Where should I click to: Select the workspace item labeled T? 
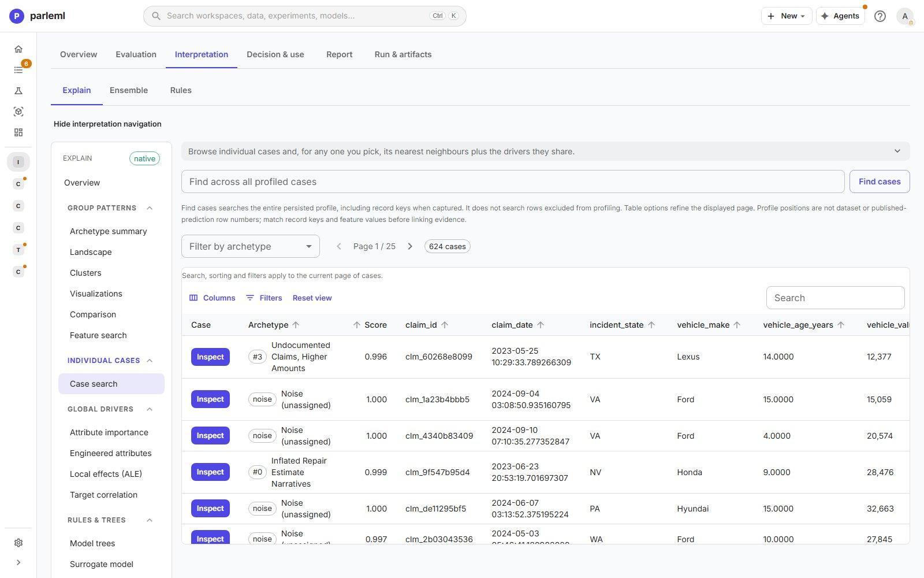click(x=18, y=250)
